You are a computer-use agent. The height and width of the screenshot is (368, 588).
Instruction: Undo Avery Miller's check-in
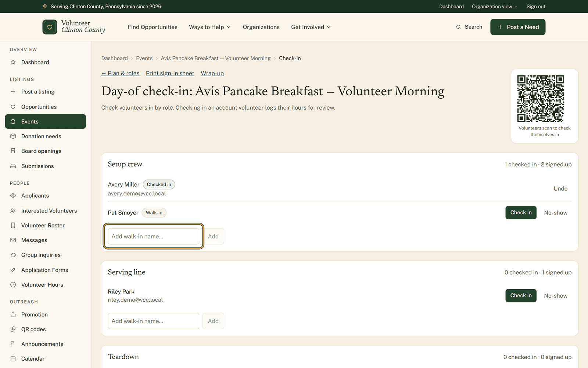[560, 188]
